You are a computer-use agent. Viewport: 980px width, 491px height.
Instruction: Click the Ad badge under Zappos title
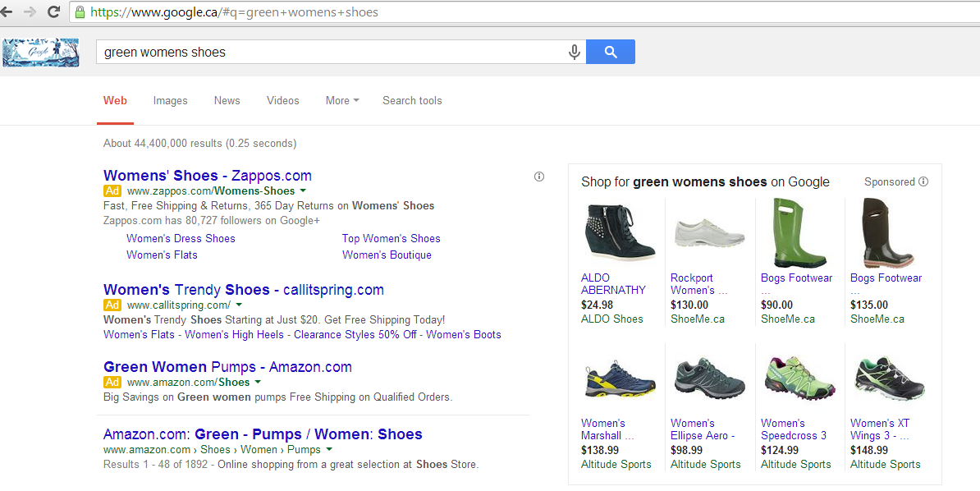click(x=112, y=190)
